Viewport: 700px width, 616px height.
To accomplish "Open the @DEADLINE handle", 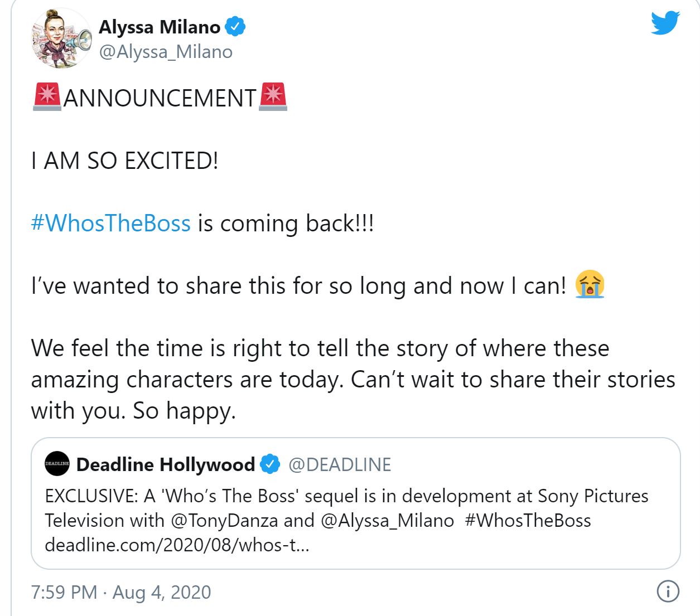I will [x=340, y=464].
